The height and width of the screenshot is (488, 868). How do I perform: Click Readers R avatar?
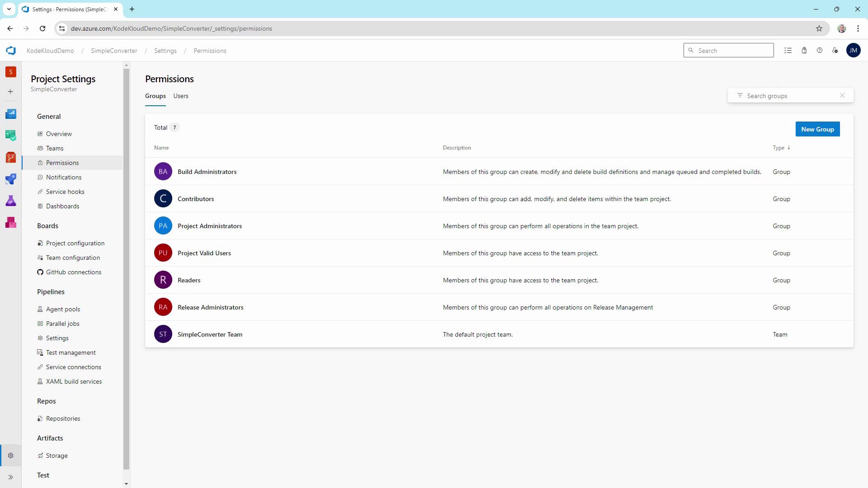pos(163,280)
